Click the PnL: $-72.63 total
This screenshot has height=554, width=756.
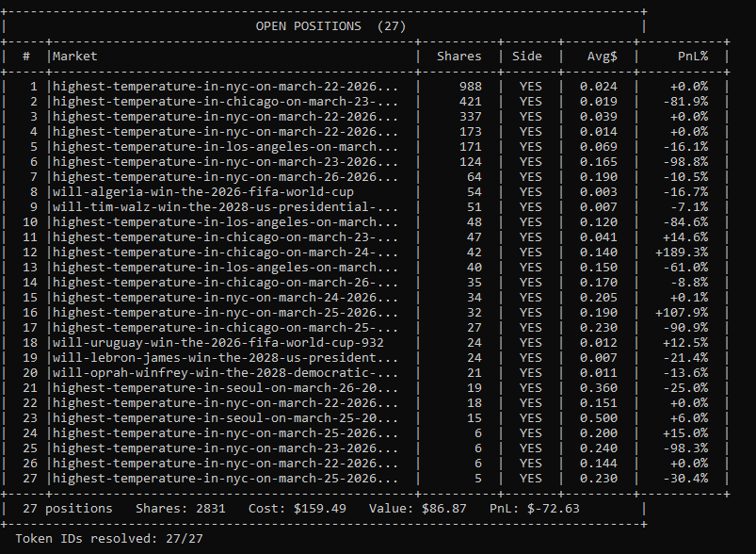(x=534, y=509)
